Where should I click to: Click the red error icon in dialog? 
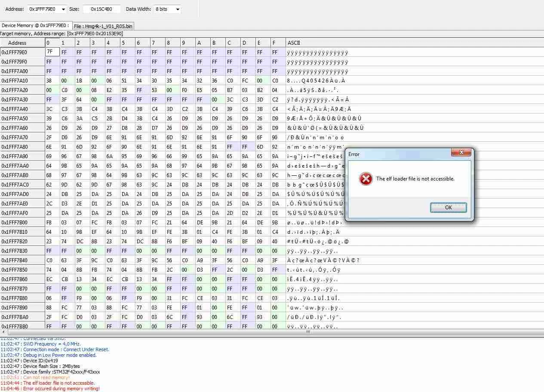click(366, 179)
